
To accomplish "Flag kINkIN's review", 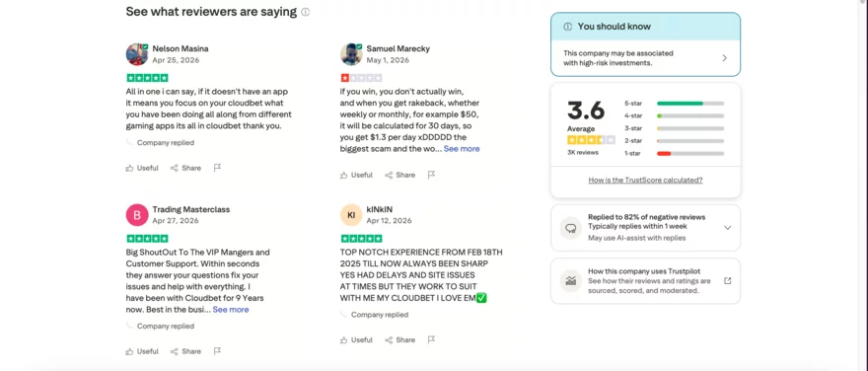I will pyautogui.click(x=431, y=339).
